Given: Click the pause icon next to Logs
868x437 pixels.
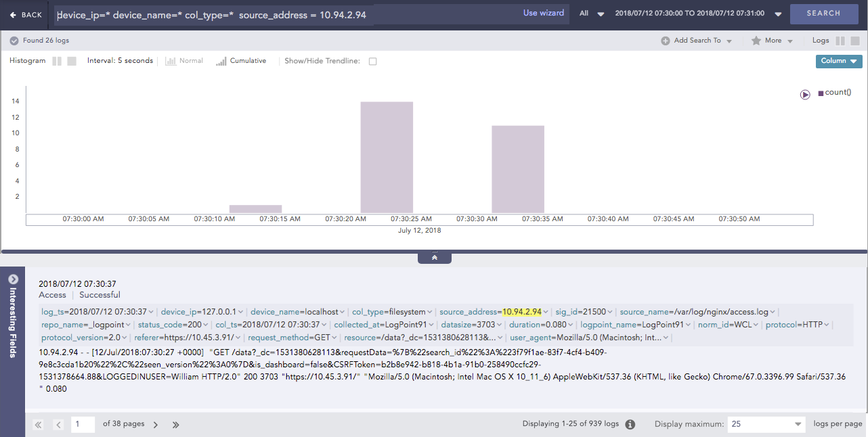Looking at the screenshot, I should [840, 40].
